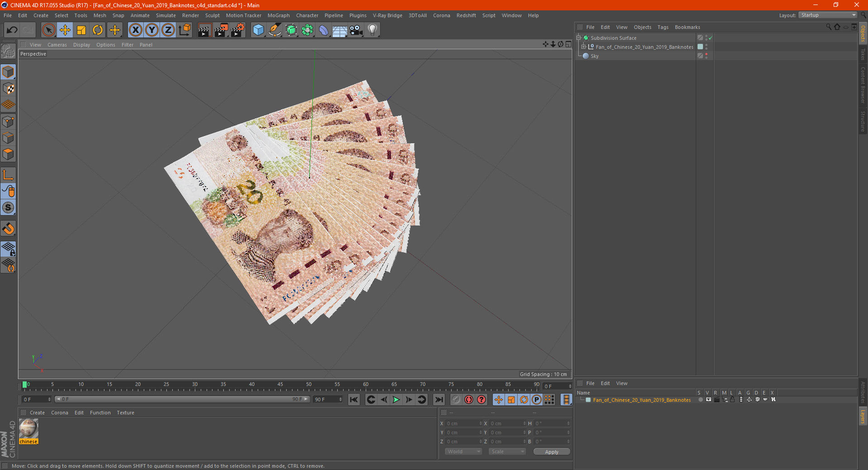
Task: Open Object manager Tags menu
Action: (663, 27)
